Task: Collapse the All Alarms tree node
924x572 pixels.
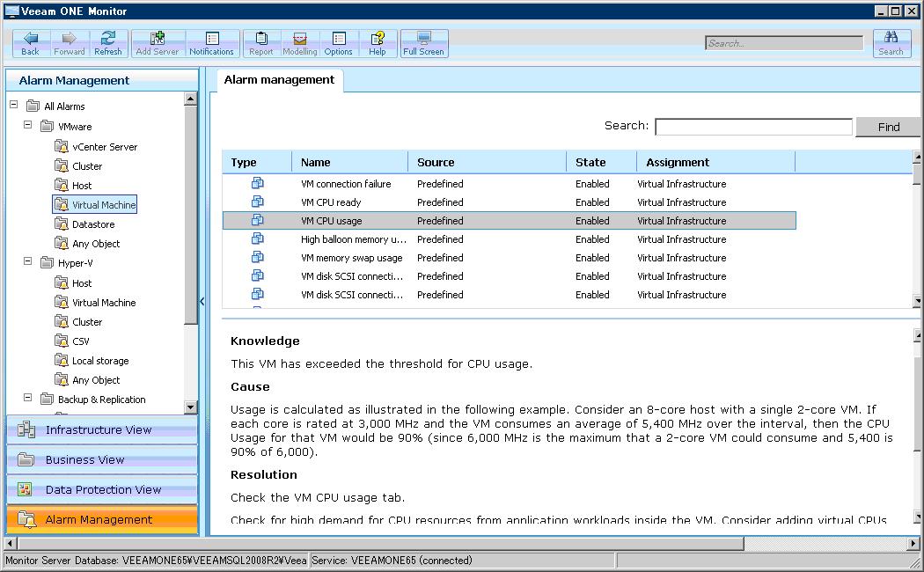Action: click(13, 105)
